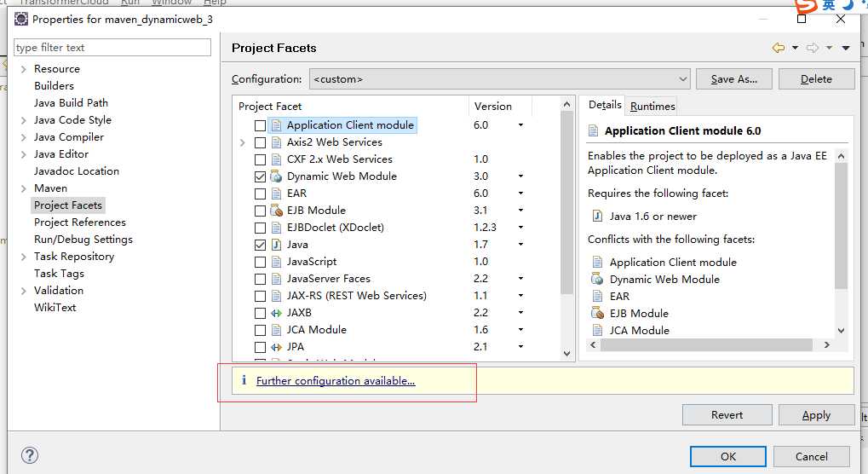Click the JPA facet icon
Image resolution: width=868 pixels, height=474 pixels.
[x=276, y=347]
